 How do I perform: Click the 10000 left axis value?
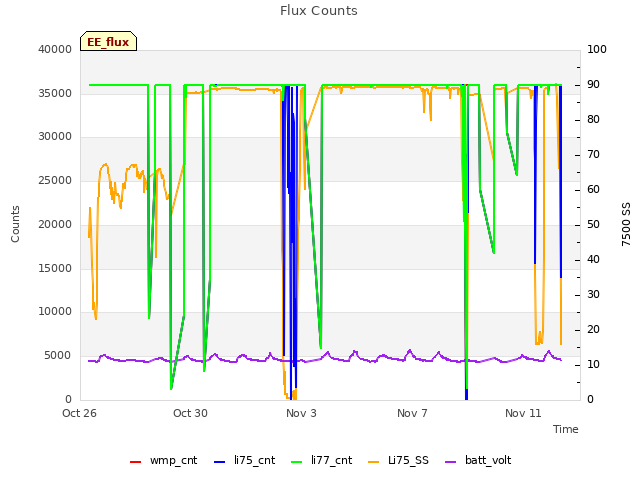tap(55, 312)
